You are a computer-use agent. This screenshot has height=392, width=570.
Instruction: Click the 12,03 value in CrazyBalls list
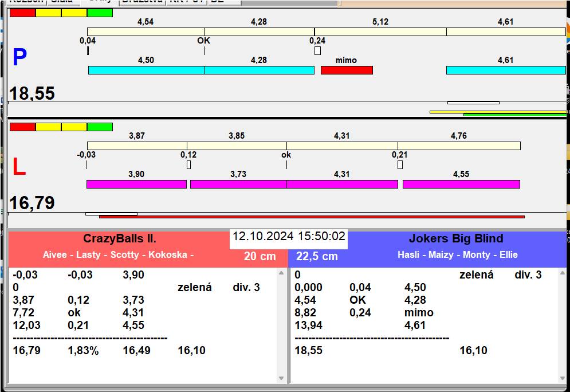(27, 325)
